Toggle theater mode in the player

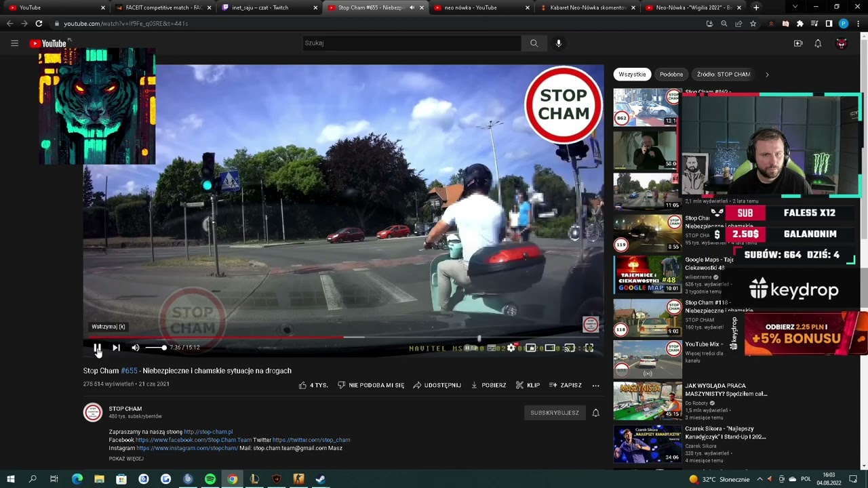tap(550, 348)
